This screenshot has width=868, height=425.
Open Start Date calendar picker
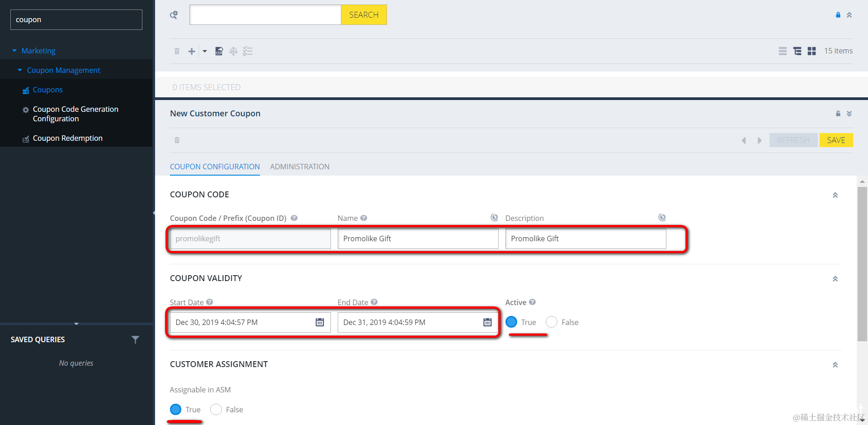click(320, 322)
